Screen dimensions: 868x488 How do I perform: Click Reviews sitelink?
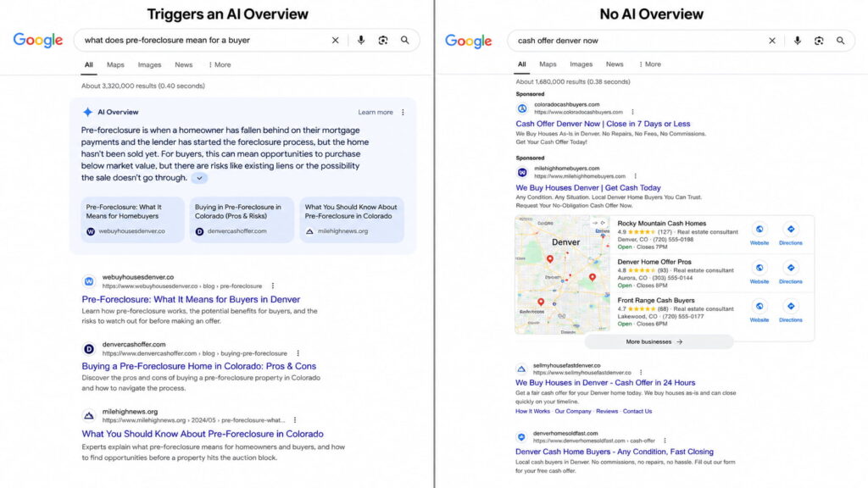coord(607,412)
